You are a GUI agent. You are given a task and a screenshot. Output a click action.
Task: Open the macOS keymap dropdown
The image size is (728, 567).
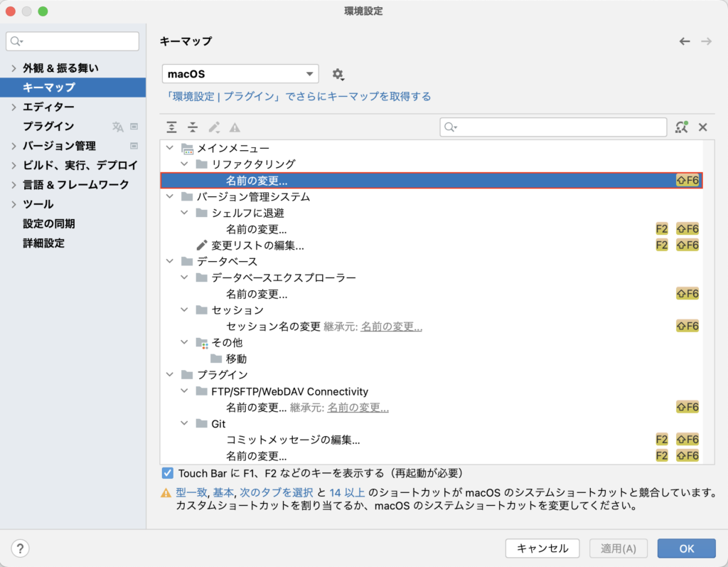[240, 74]
